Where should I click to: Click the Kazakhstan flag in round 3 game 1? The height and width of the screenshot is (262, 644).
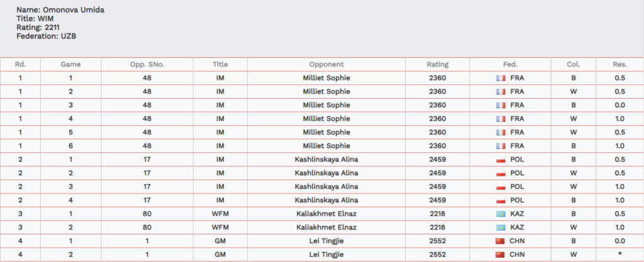click(501, 214)
